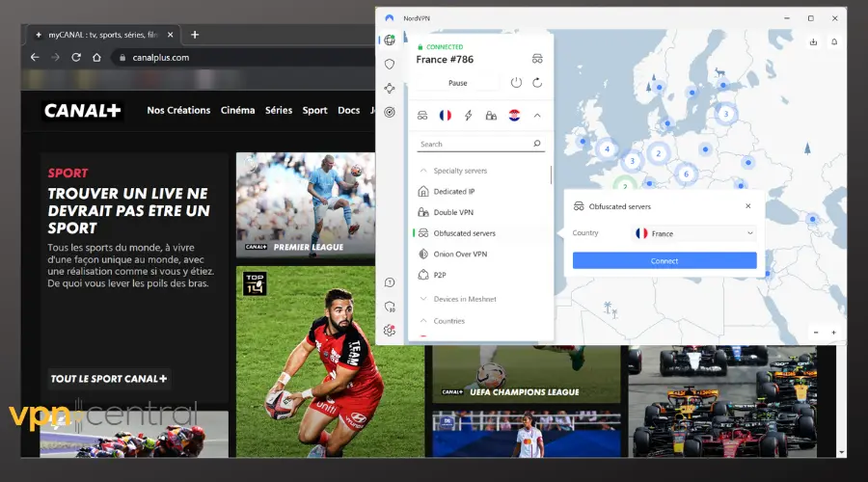Open Cinéma menu on Canal+
The image size is (868, 482).
[237, 110]
